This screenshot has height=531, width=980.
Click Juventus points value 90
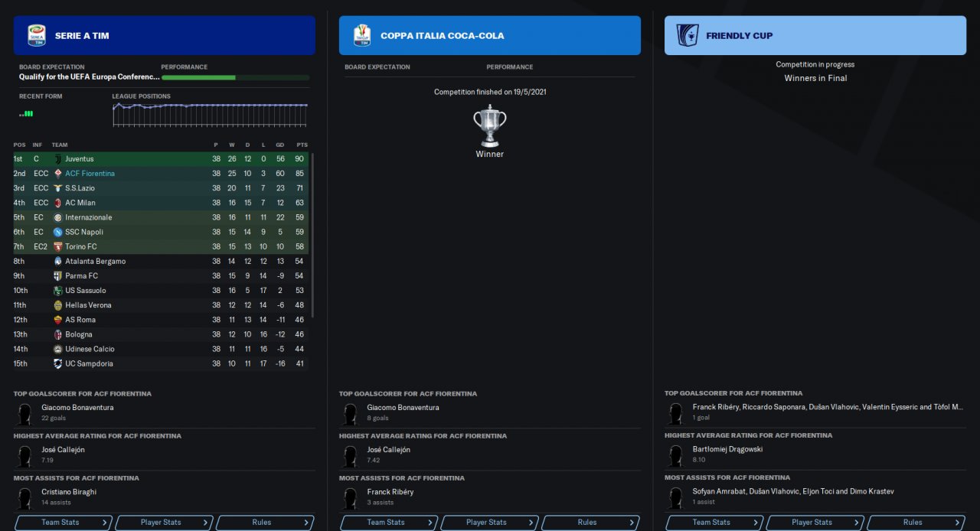click(x=299, y=159)
